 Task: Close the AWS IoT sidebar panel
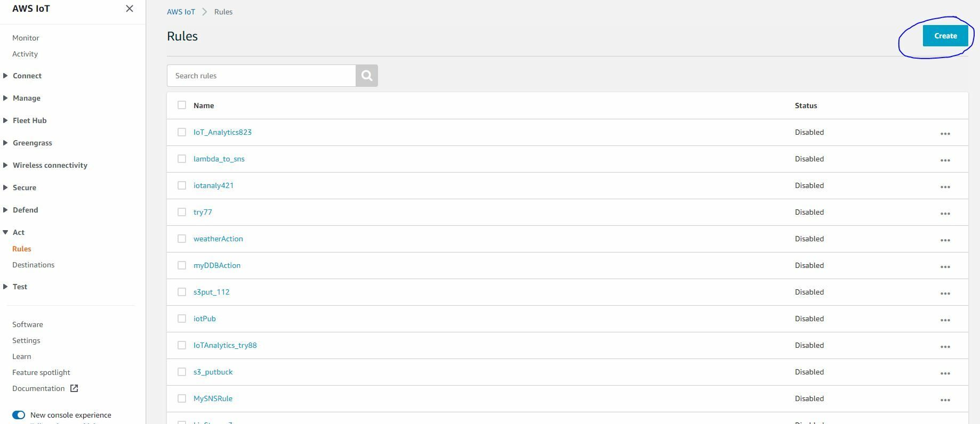pyautogui.click(x=130, y=9)
